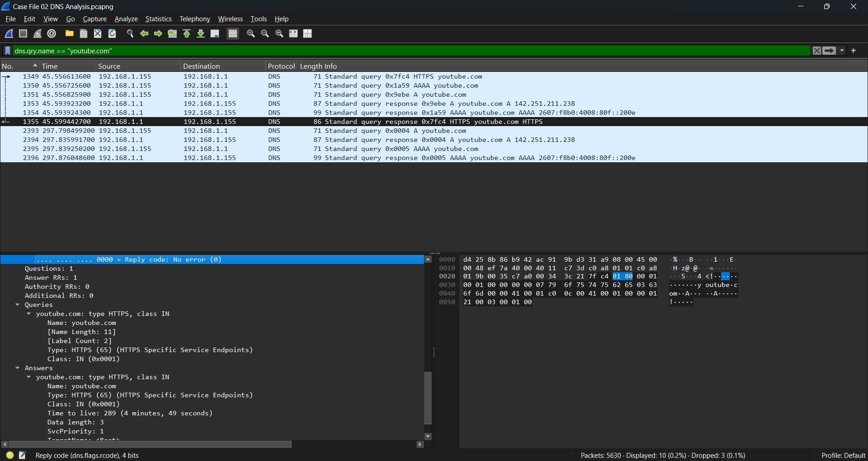Open the Tools menu

[259, 19]
